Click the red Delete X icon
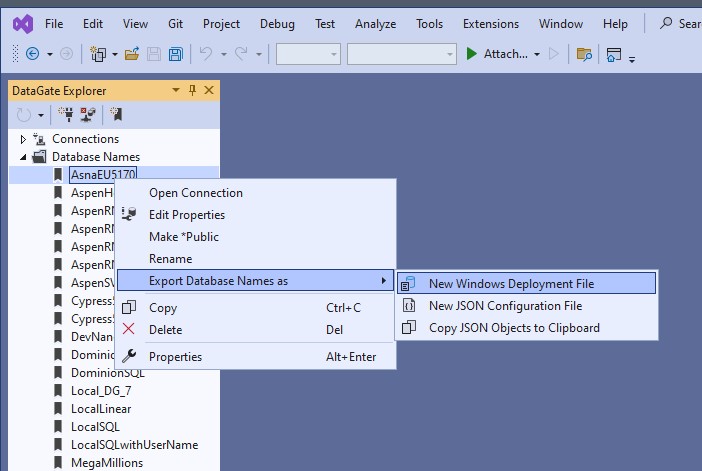702x471 pixels. coord(128,329)
